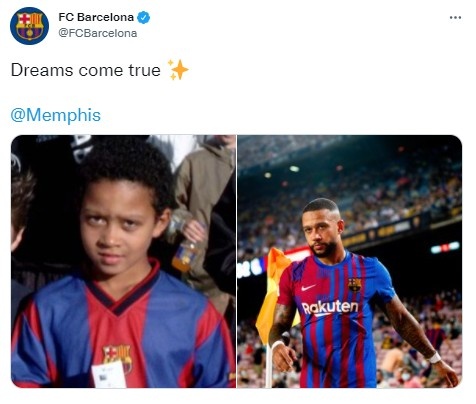The width and height of the screenshot is (476, 404).
Task: Click the Rakuten logo on jersey
Action: [330, 307]
